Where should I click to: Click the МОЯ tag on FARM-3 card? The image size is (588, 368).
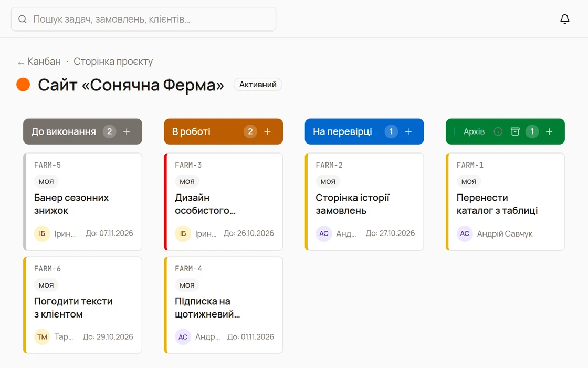click(187, 182)
